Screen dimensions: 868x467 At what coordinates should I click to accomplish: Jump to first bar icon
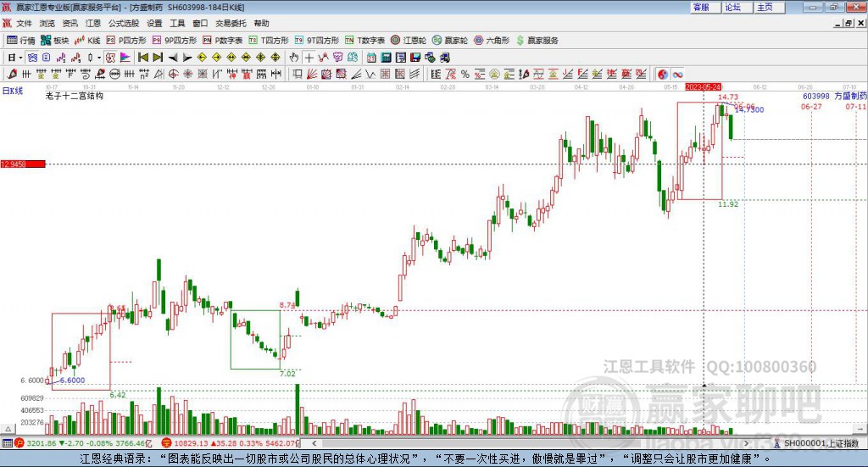[143, 58]
